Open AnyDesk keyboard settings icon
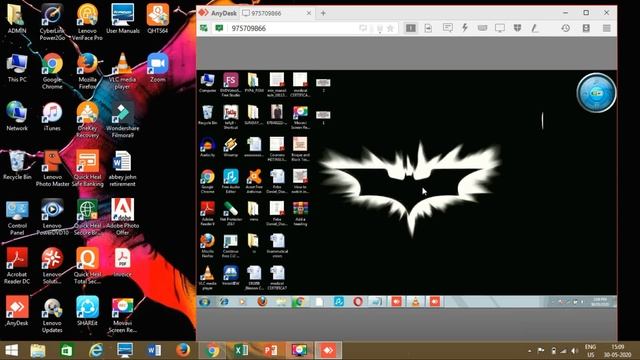Screen dimensions: 640x360 482,28
